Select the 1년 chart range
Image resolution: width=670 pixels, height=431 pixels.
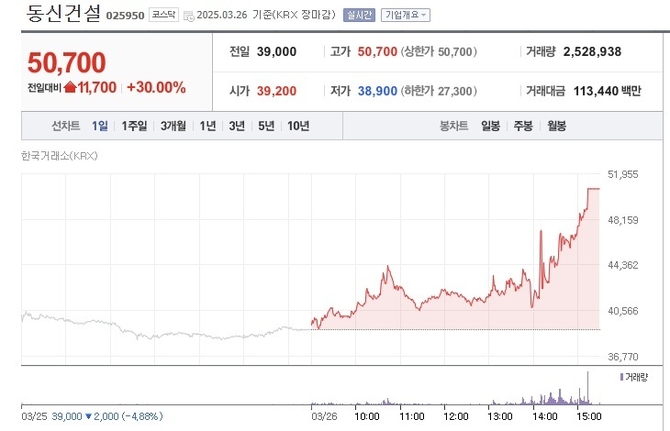pyautogui.click(x=207, y=126)
